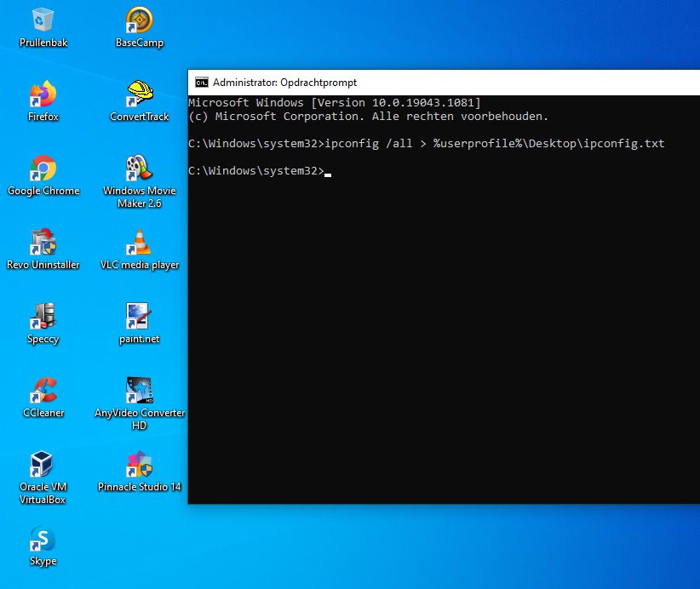
Task: Select the BaseCamp desktop shortcut
Action: point(139,20)
